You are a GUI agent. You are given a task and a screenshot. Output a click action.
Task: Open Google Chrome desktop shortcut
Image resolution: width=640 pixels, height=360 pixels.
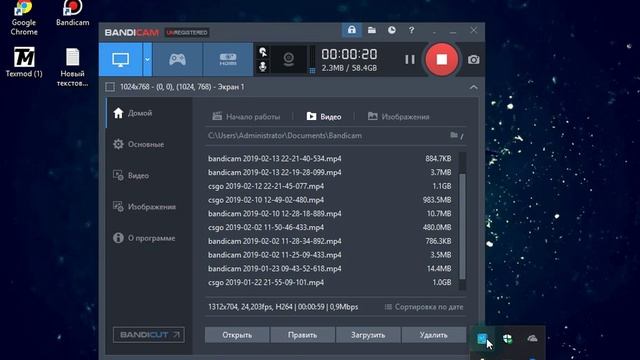[24, 18]
